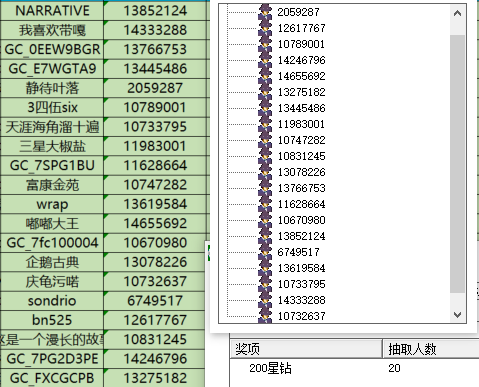Viewport: 479px width, 387px height.
Task: Select the icon next to 13078226 in list
Action: 265,172
